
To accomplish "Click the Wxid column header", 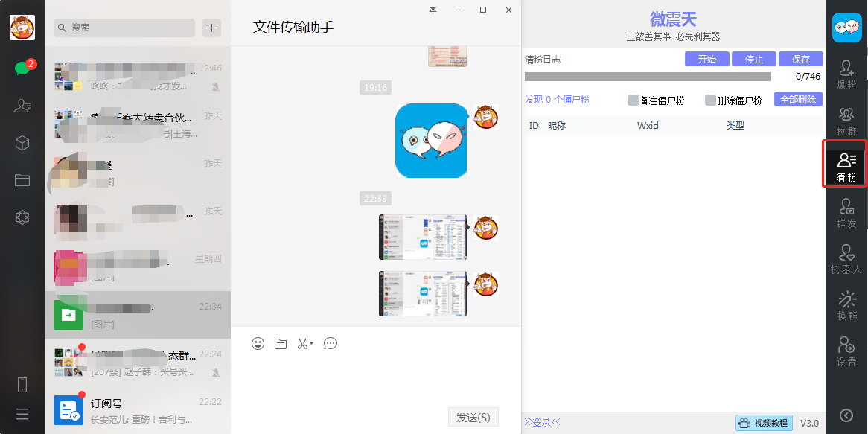I will 648,126.
